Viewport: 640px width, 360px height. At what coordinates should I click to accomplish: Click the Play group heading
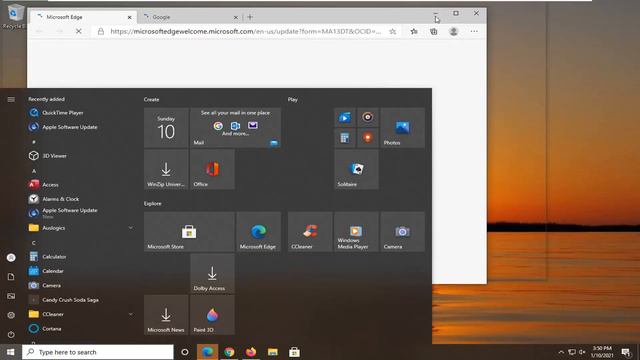[293, 100]
